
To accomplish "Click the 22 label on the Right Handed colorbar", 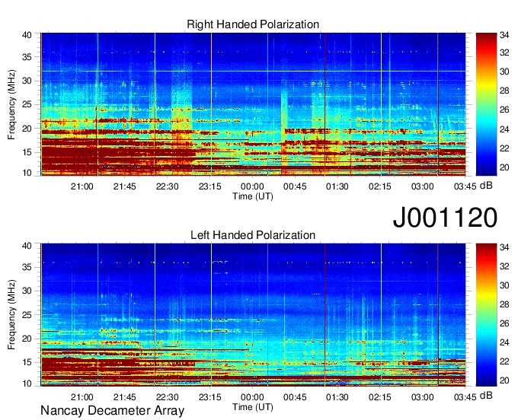I will [504, 148].
